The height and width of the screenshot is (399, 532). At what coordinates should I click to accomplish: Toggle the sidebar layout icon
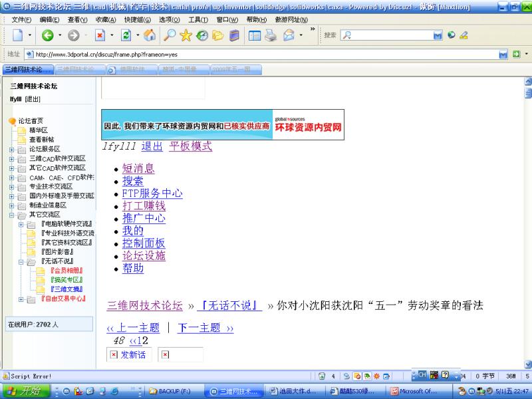tap(255, 35)
